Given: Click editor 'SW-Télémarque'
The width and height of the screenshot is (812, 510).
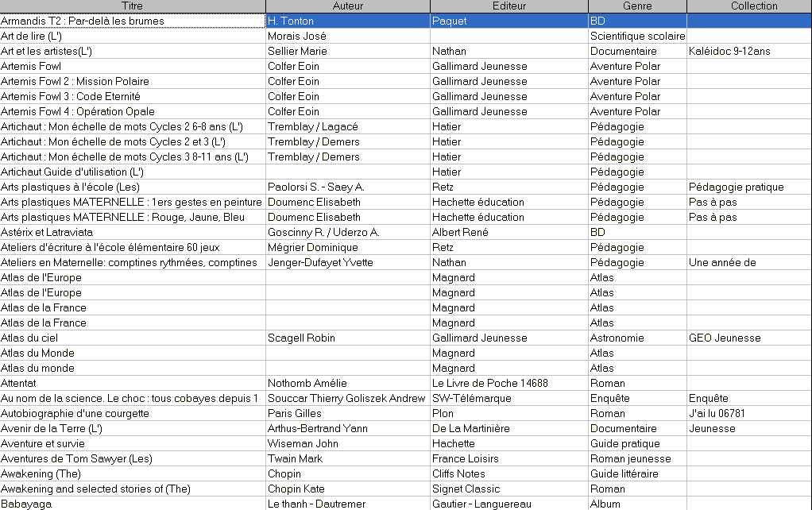Looking at the screenshot, I should pyautogui.click(x=471, y=398).
